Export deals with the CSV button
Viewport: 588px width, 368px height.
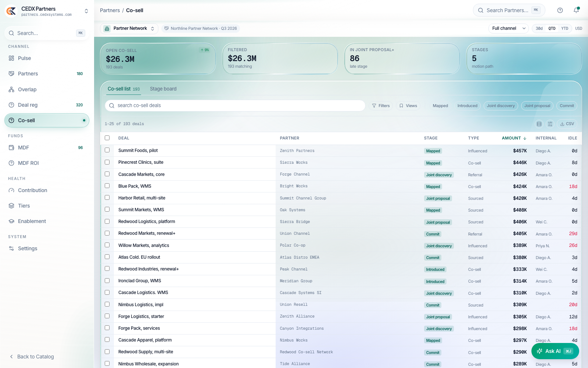[x=567, y=124]
